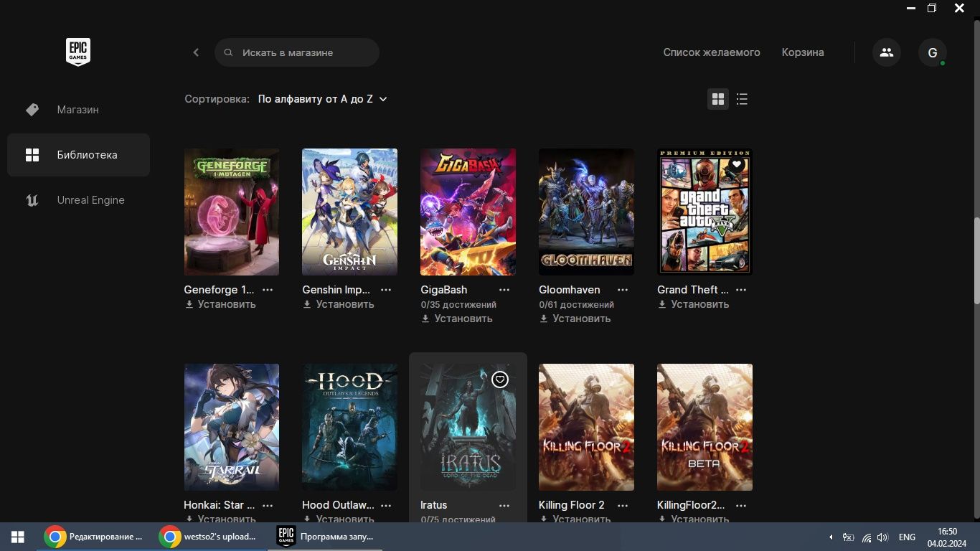Open sorting dropdown По алфавиту от A до Z
The height and width of the screenshot is (551, 980).
[322, 99]
